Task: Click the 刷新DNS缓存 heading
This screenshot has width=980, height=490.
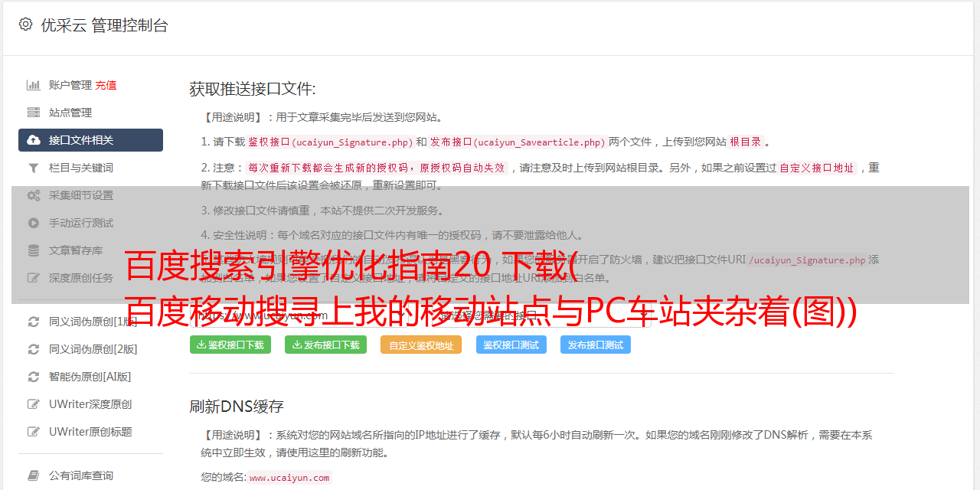Action: point(237,406)
